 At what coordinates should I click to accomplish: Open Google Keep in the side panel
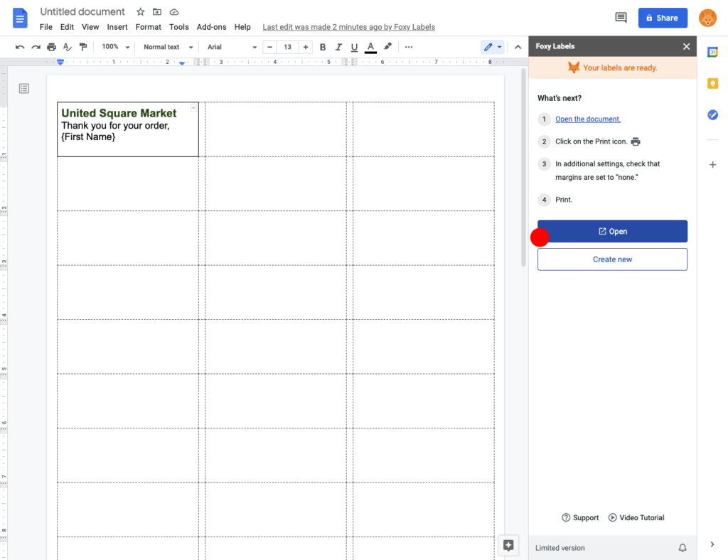pyautogui.click(x=712, y=83)
